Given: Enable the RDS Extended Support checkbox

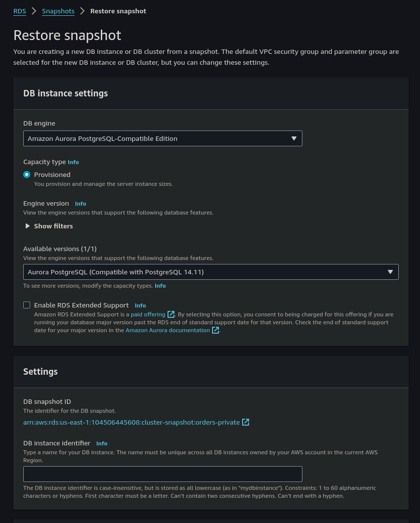Looking at the screenshot, I should point(27,305).
